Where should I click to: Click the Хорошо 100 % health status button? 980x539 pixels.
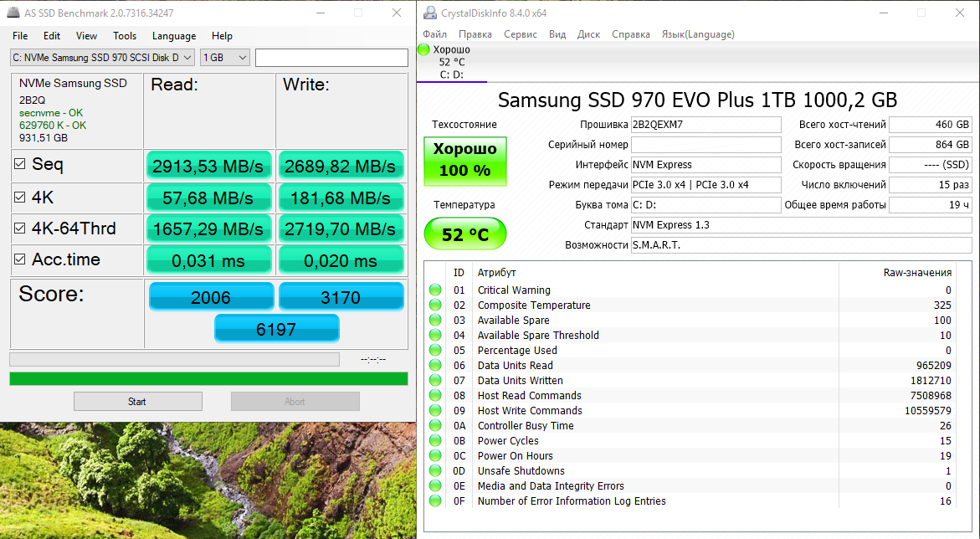465,162
